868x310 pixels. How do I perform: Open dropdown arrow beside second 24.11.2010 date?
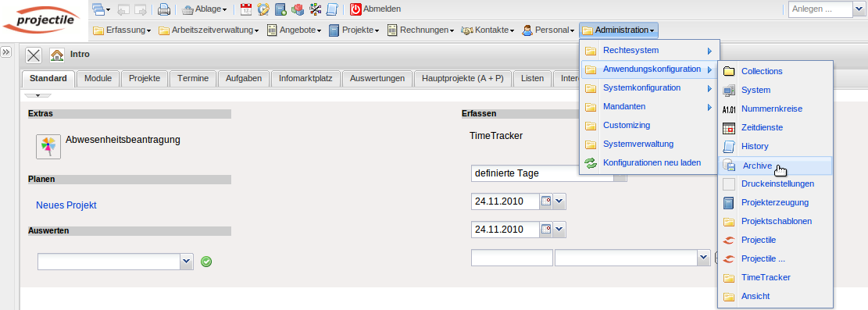tap(560, 229)
